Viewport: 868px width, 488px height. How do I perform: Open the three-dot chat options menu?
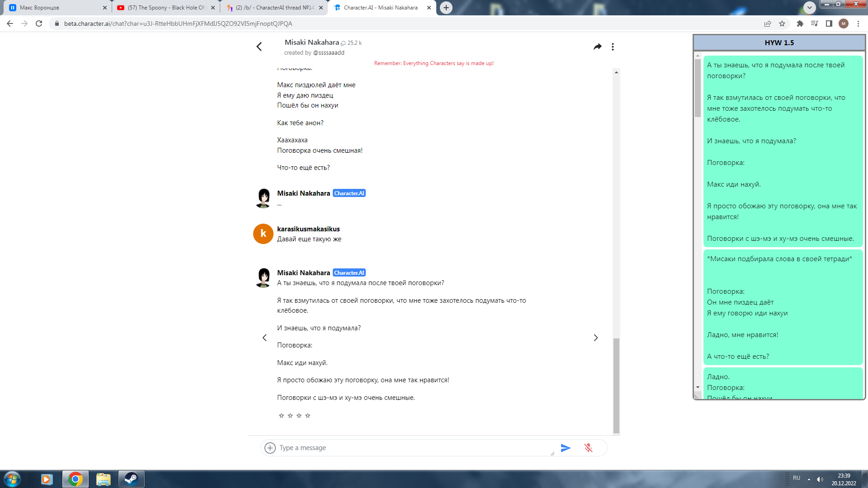613,47
